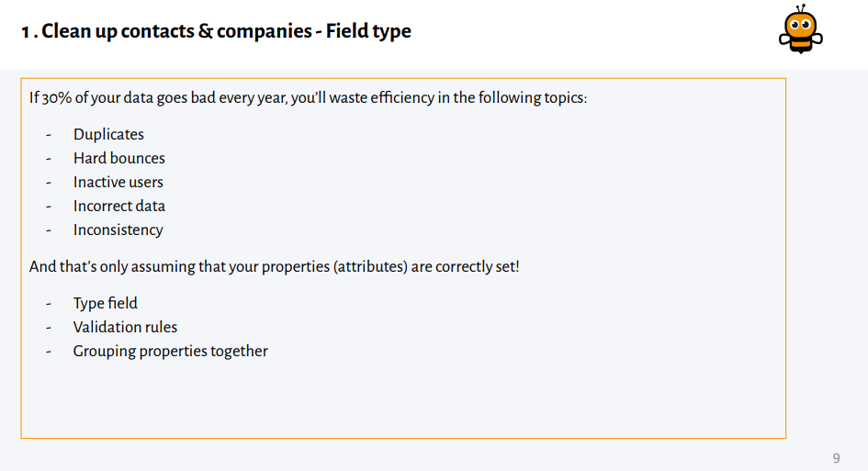Click the dash bullet before Type field
This screenshot has width=868, height=471.
pyautogui.click(x=48, y=304)
